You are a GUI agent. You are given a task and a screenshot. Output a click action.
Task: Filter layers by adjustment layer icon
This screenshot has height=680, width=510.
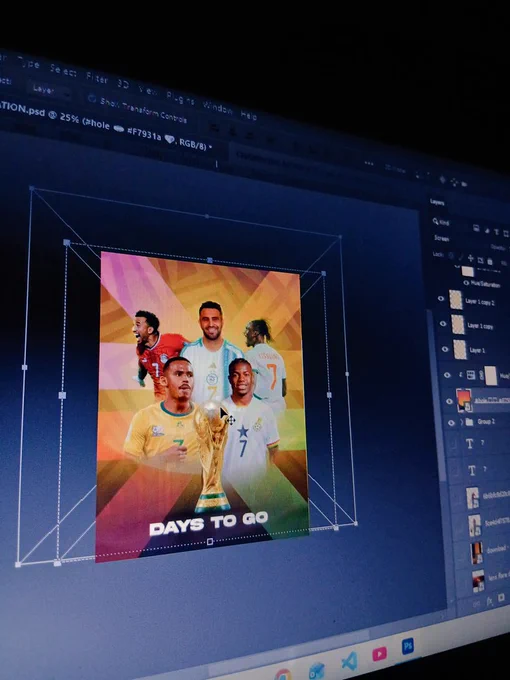pos(487,230)
